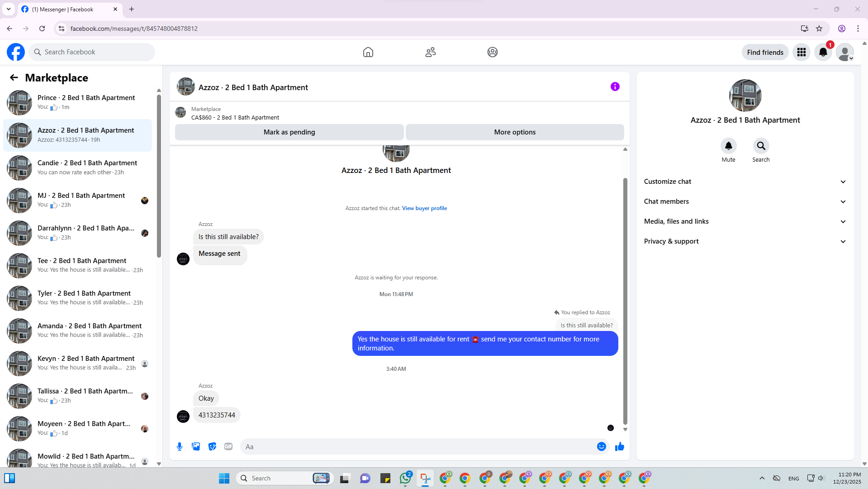Click the chat messages scrollbar
This screenshot has width=868, height=489.
pyautogui.click(x=625, y=301)
